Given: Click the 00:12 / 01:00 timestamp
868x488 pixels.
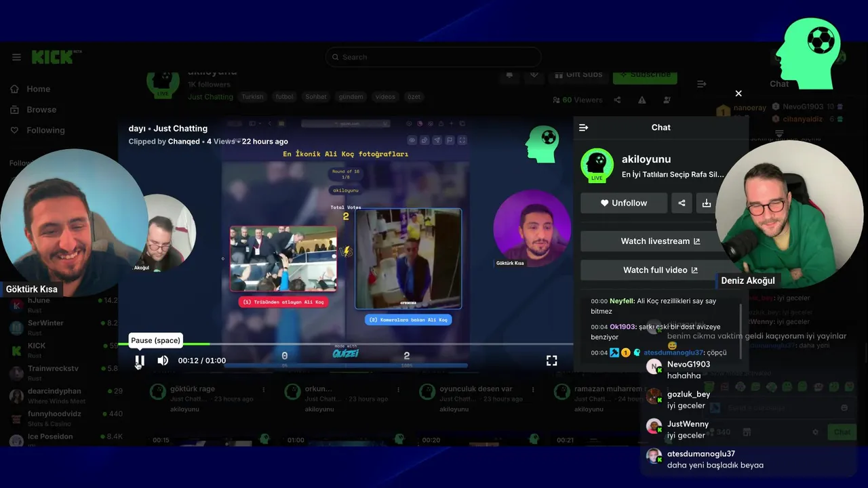Looking at the screenshot, I should click(x=202, y=361).
